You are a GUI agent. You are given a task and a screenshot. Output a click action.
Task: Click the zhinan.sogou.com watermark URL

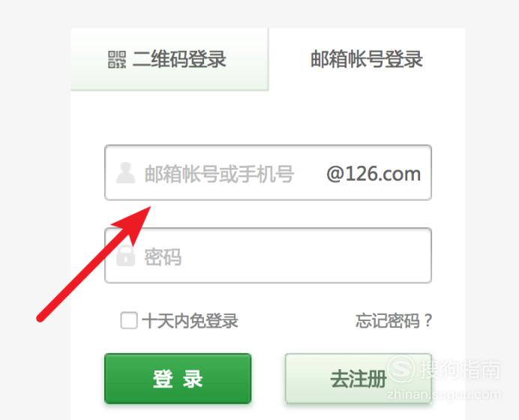tap(443, 394)
